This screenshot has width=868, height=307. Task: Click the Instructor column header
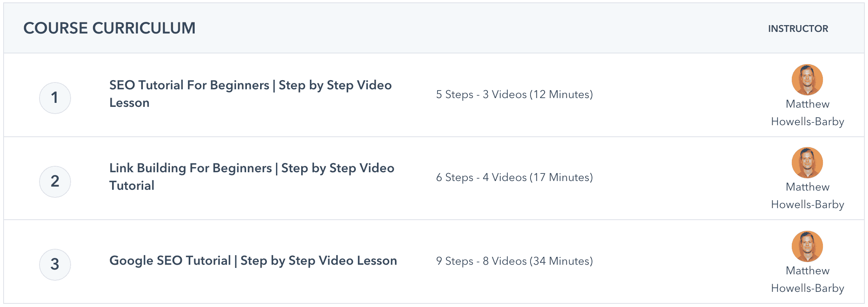(798, 29)
